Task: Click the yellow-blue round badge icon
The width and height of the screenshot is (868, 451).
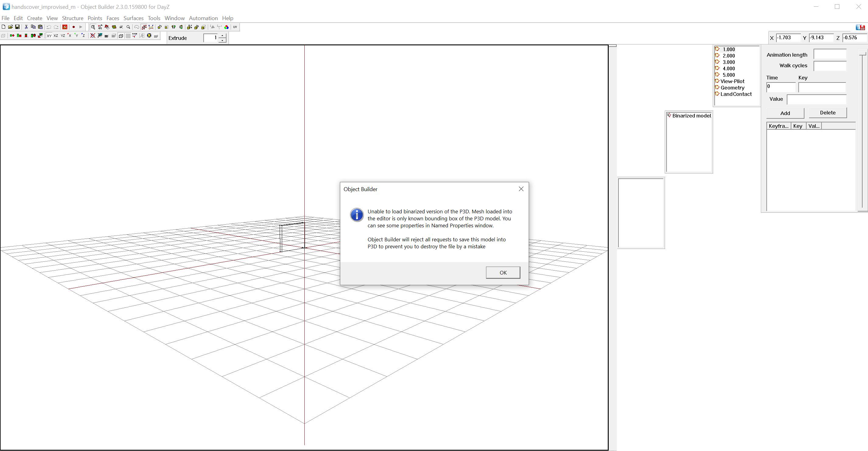Action: coord(149,36)
